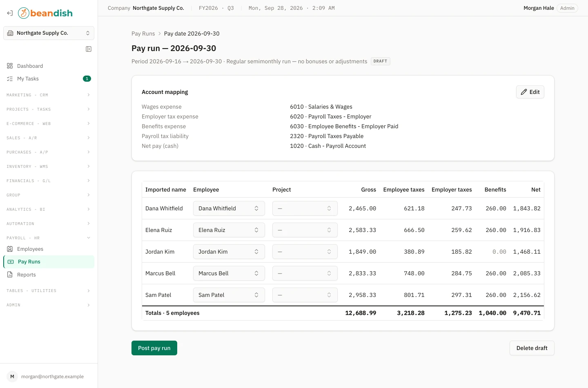This screenshot has height=388, width=588.
Task: Open Northgate Supply Co. company switcher
Action: click(49, 33)
